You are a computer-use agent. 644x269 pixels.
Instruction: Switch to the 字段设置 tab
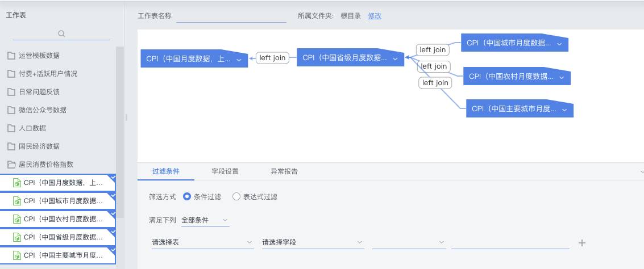(x=225, y=171)
